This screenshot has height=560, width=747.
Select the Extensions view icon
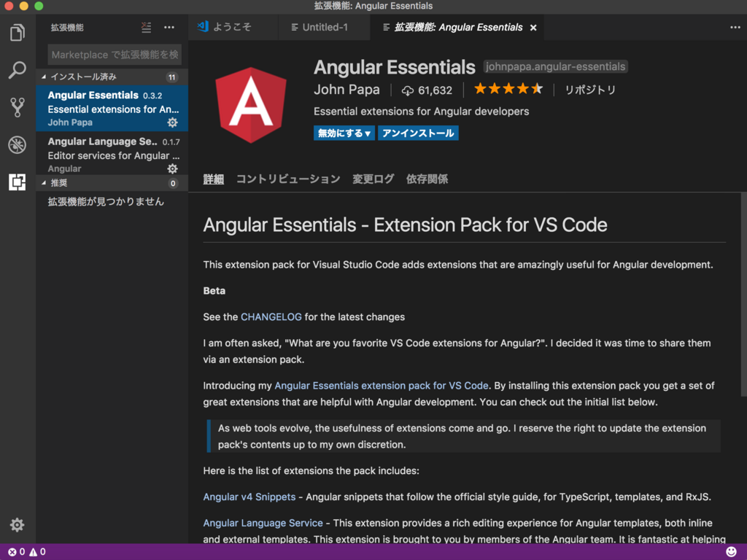[17, 183]
